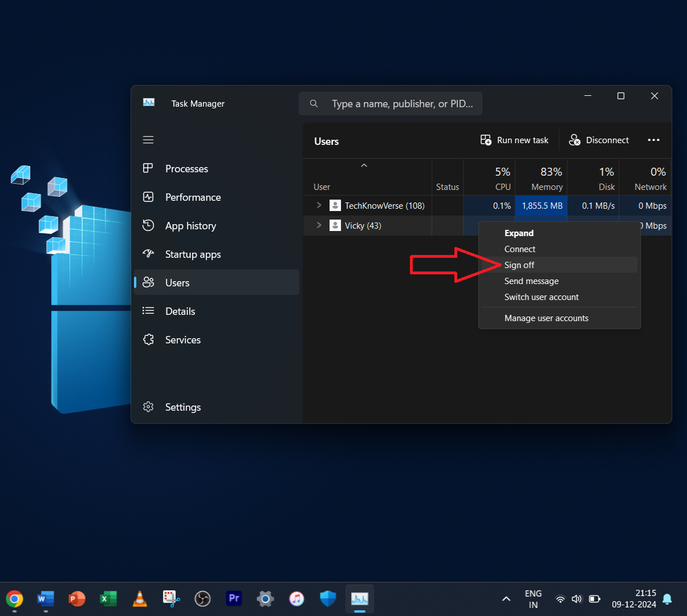Choose Sign off from context menu
Image resolution: width=687 pixels, height=616 pixels.
pyautogui.click(x=519, y=265)
